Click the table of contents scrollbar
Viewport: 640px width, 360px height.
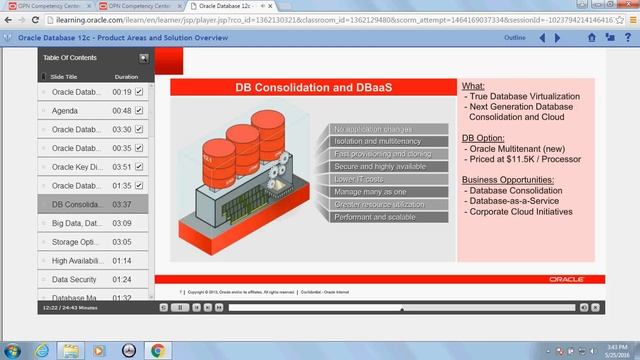pyautogui.click(x=151, y=192)
